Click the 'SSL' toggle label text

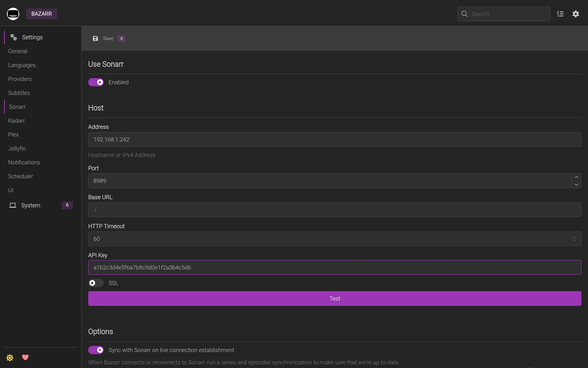pos(113,283)
